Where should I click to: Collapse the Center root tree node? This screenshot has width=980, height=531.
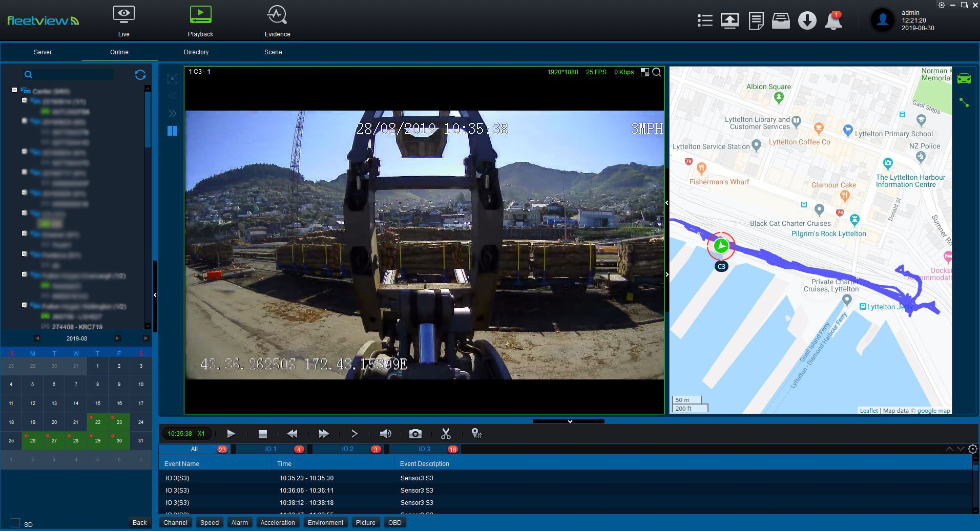(14, 90)
